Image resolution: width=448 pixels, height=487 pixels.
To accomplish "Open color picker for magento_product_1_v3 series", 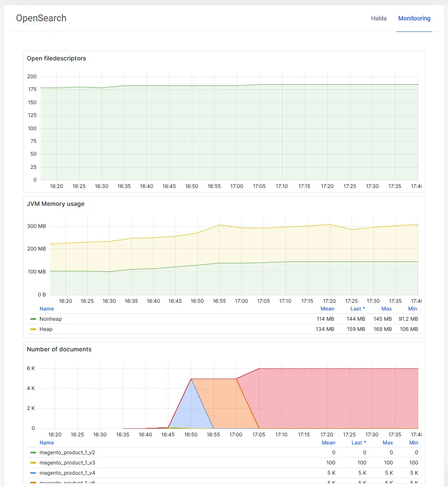I will [33, 463].
